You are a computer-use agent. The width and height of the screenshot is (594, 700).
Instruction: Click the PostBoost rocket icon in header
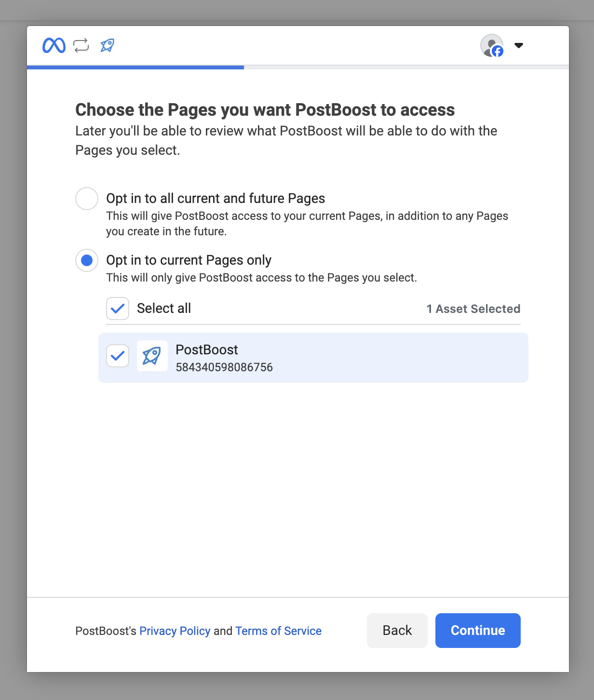coord(107,45)
